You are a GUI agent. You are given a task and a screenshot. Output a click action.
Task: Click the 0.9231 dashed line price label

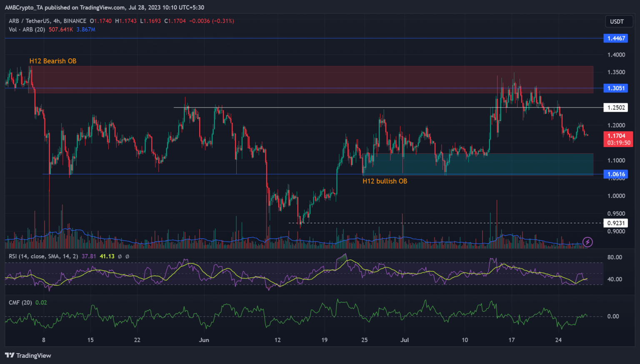tap(616, 223)
